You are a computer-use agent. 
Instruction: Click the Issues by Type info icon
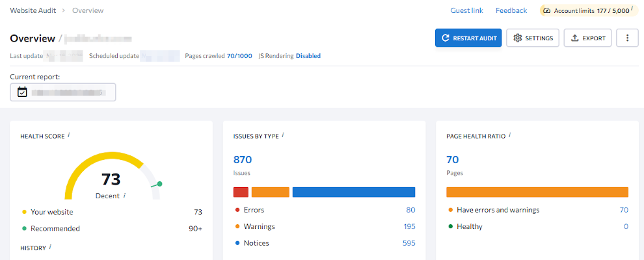(x=283, y=135)
